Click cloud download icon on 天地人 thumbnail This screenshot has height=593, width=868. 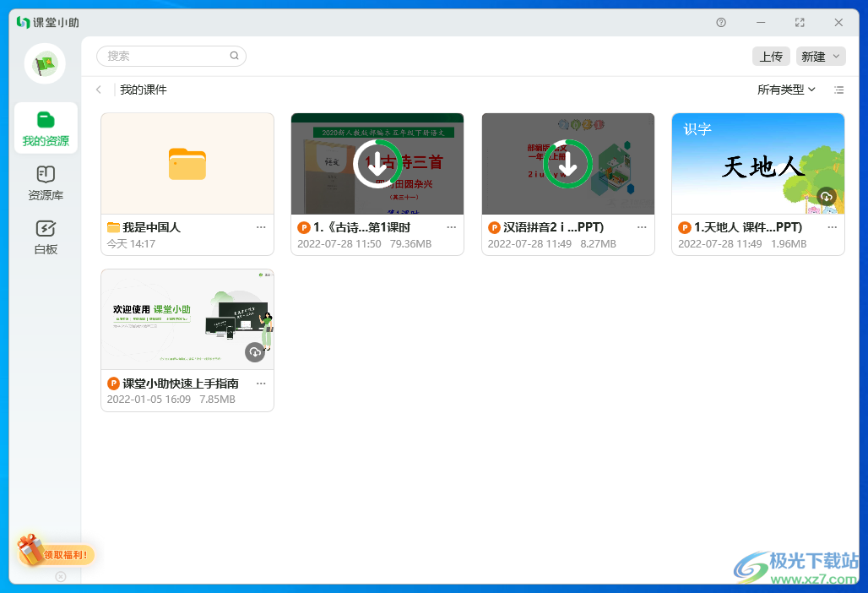click(x=826, y=197)
